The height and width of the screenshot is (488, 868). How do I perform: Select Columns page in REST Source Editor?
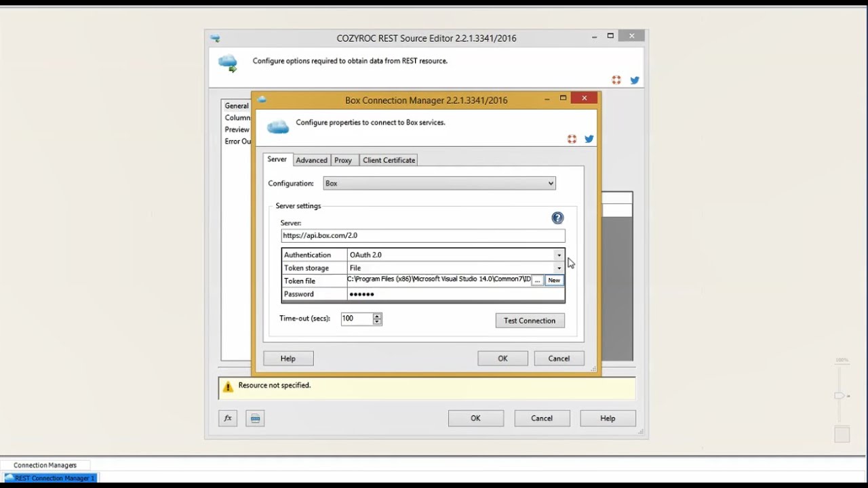pyautogui.click(x=237, y=117)
